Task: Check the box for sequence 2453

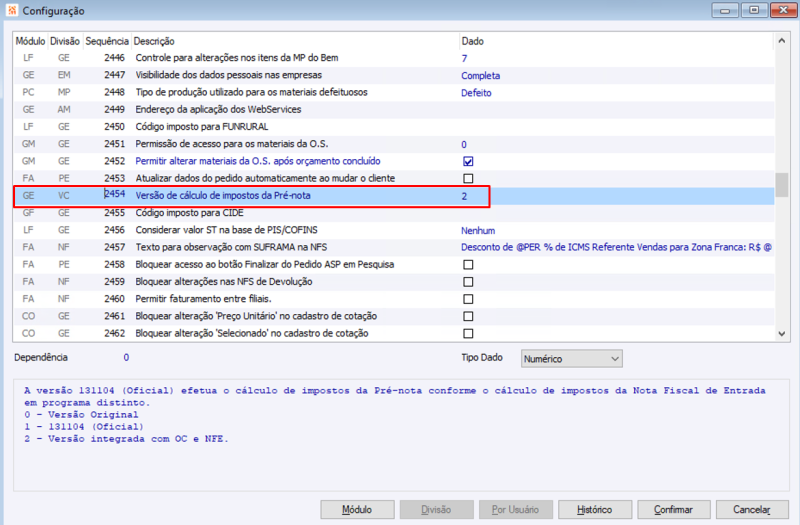Action: pyautogui.click(x=468, y=179)
